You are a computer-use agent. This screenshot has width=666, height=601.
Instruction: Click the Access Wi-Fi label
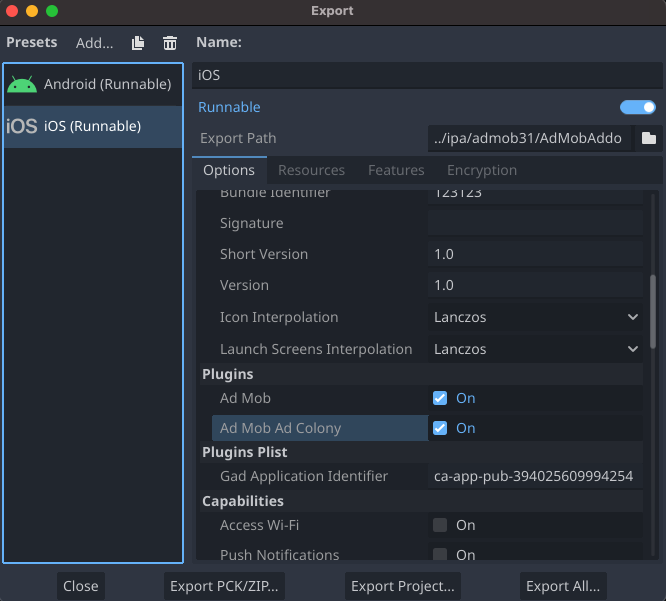pyautogui.click(x=259, y=525)
